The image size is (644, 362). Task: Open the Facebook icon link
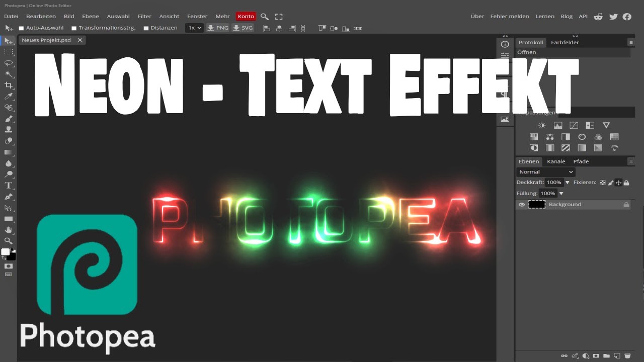pos(627,17)
